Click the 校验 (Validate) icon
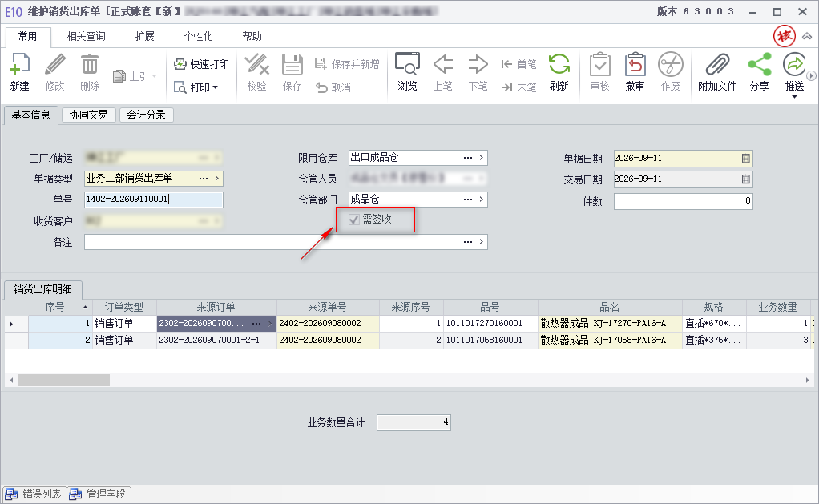This screenshot has width=819, height=504. (x=257, y=65)
